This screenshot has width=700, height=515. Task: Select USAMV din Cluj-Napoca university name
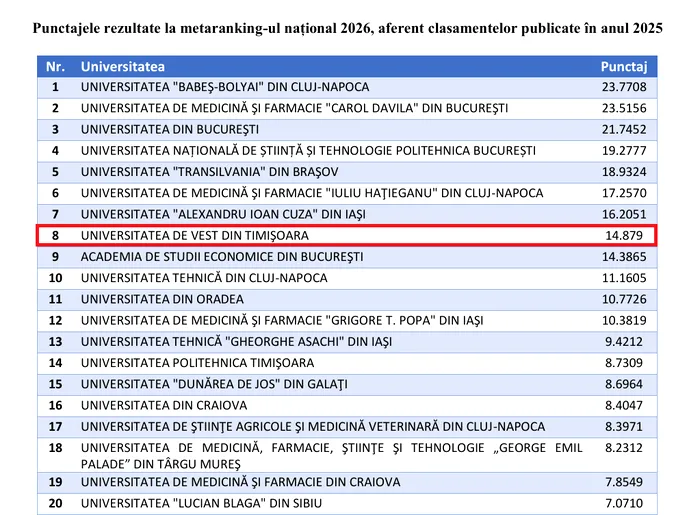313,427
